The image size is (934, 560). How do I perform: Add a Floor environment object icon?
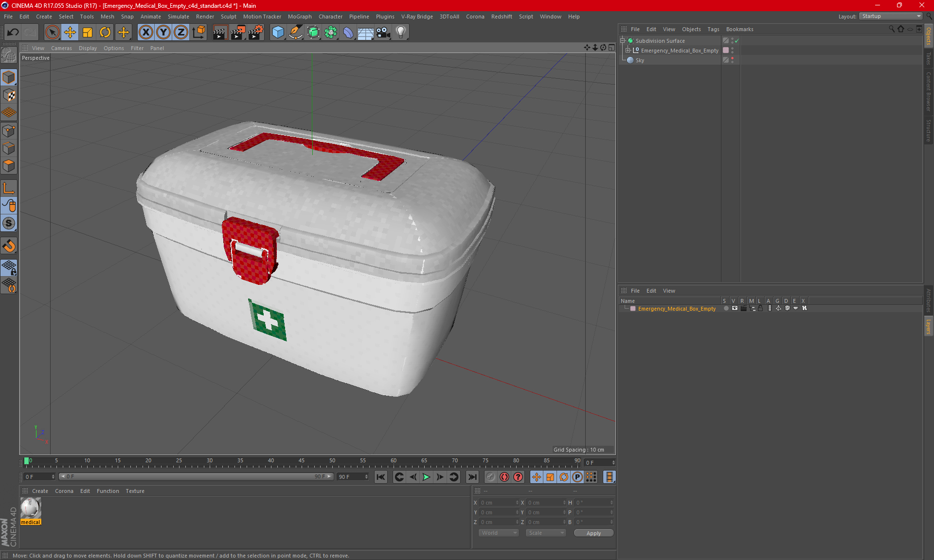pos(366,33)
